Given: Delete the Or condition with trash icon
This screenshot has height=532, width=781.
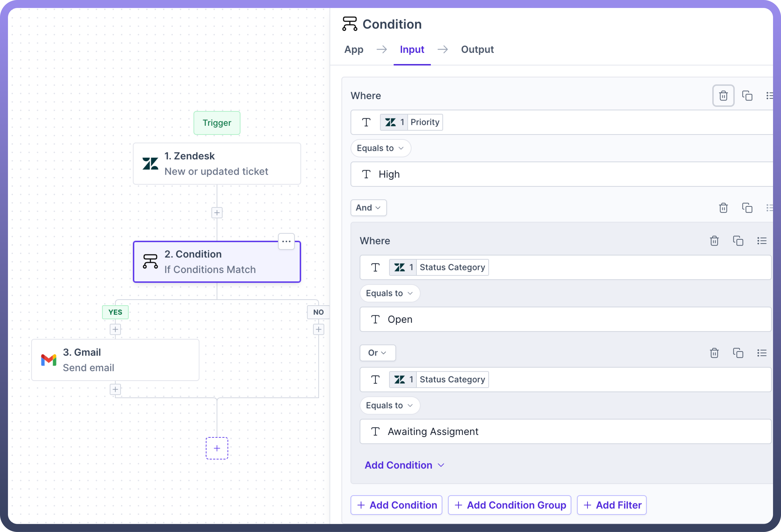Looking at the screenshot, I should pyautogui.click(x=714, y=353).
